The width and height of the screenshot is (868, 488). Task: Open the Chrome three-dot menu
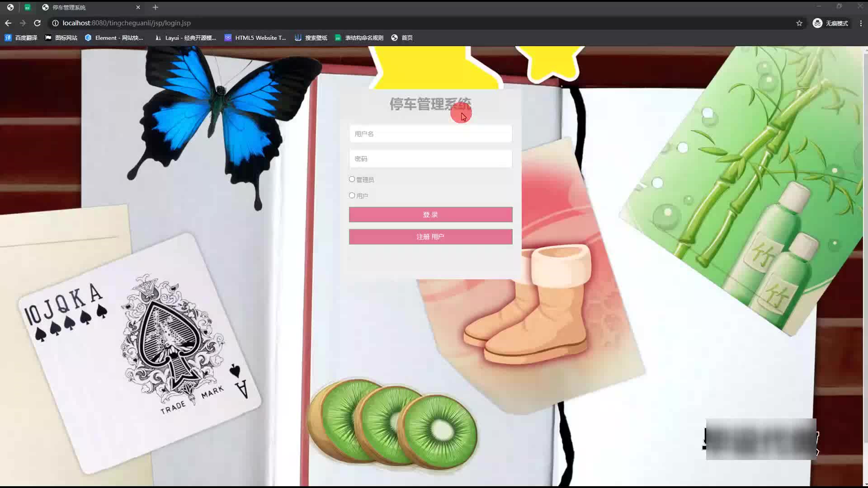tap(861, 23)
